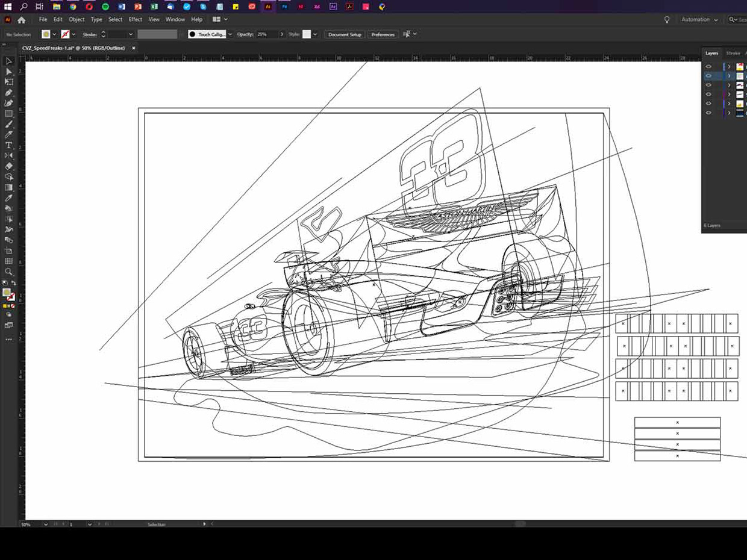
Task: Click the toolbar Fill color swatch
Action: pyautogui.click(x=7, y=293)
